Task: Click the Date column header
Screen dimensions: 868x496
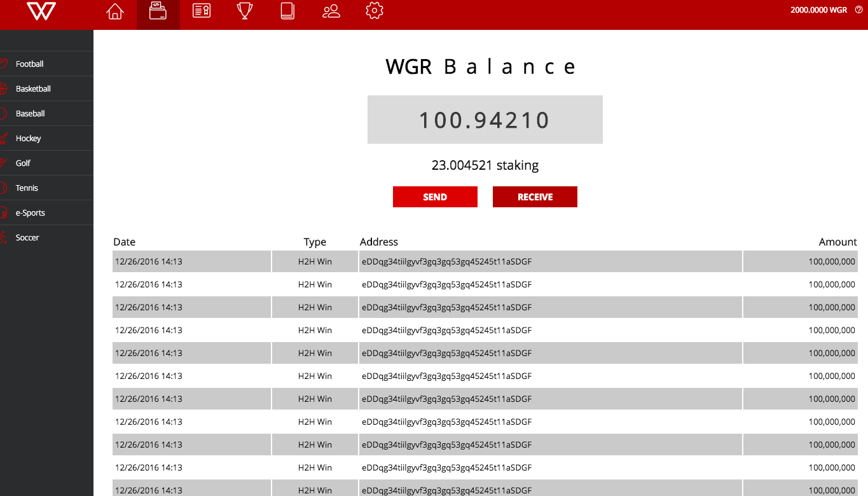Action: click(125, 242)
